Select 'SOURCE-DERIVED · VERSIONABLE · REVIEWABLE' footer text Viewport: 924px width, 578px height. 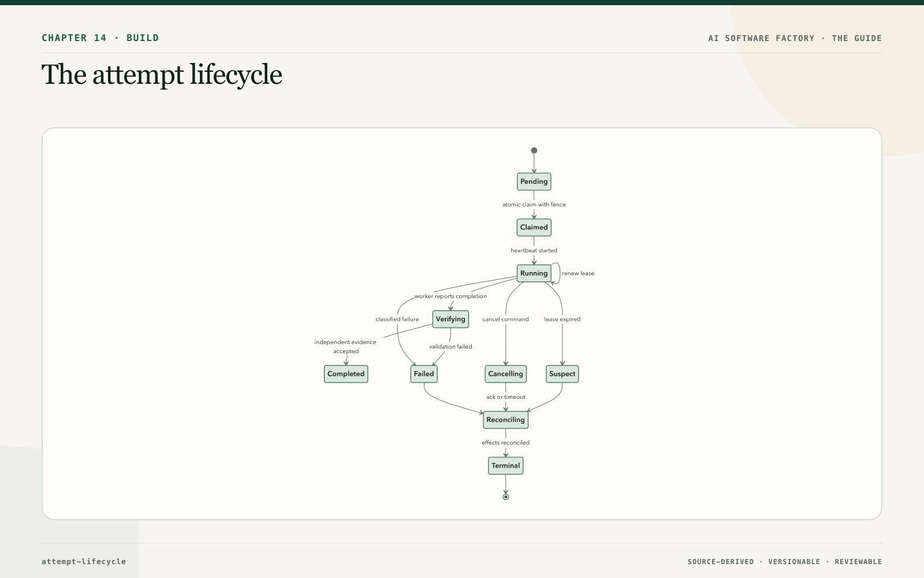tap(785, 562)
